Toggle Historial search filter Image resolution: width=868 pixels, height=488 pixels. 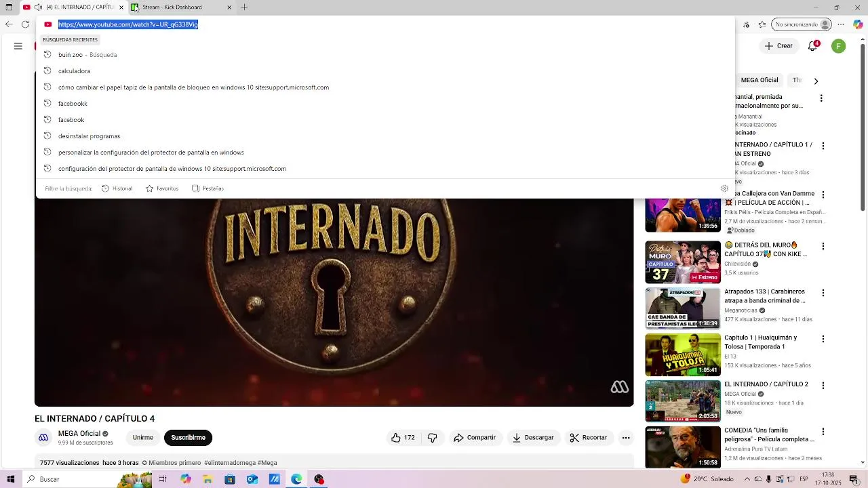tap(117, 188)
